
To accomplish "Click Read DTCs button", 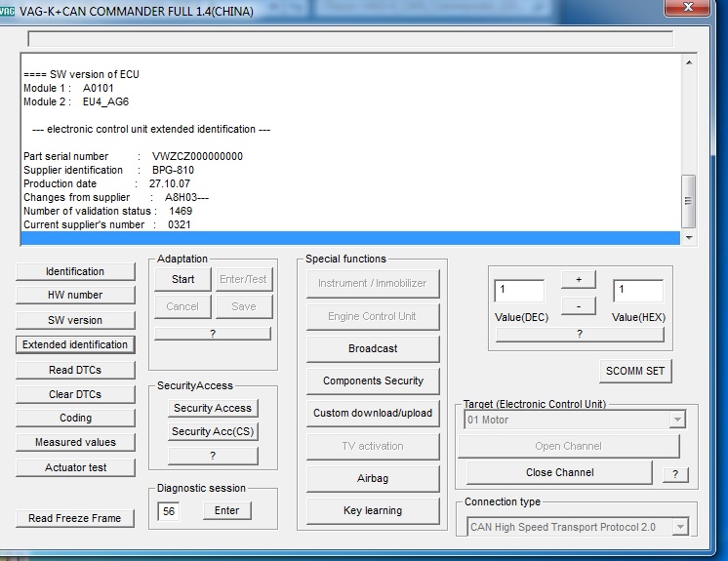I will 75,370.
